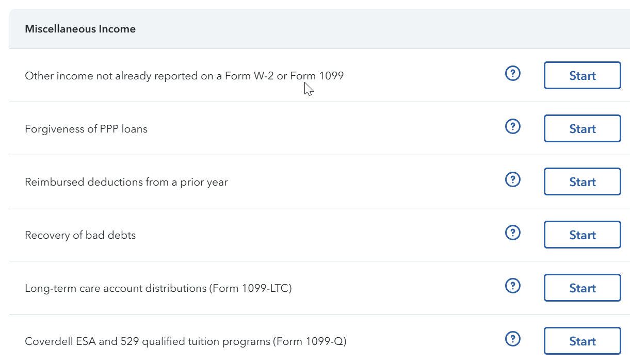Click the Coverdell ESA and 529 programs label
This screenshot has height=364, width=630.
pos(185,342)
